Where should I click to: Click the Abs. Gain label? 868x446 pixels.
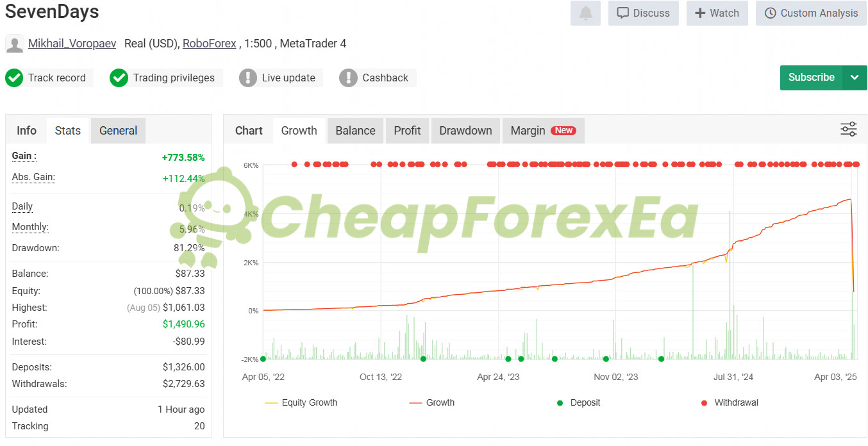[x=33, y=177]
